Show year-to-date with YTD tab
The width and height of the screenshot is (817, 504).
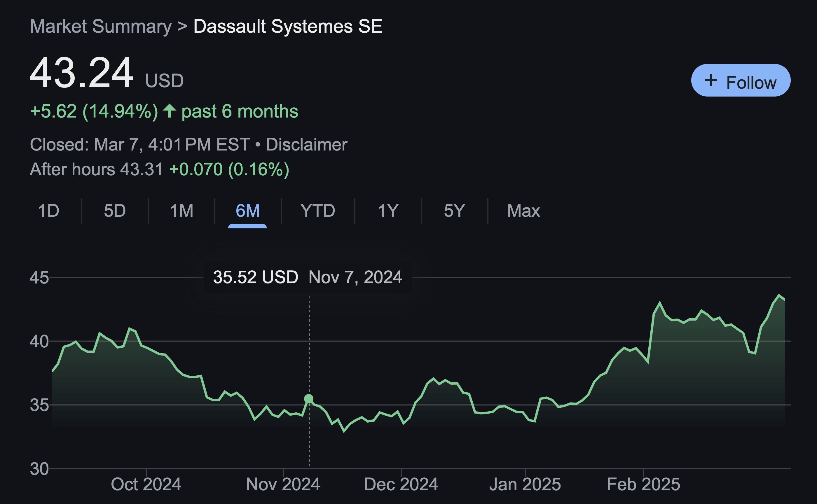click(317, 211)
